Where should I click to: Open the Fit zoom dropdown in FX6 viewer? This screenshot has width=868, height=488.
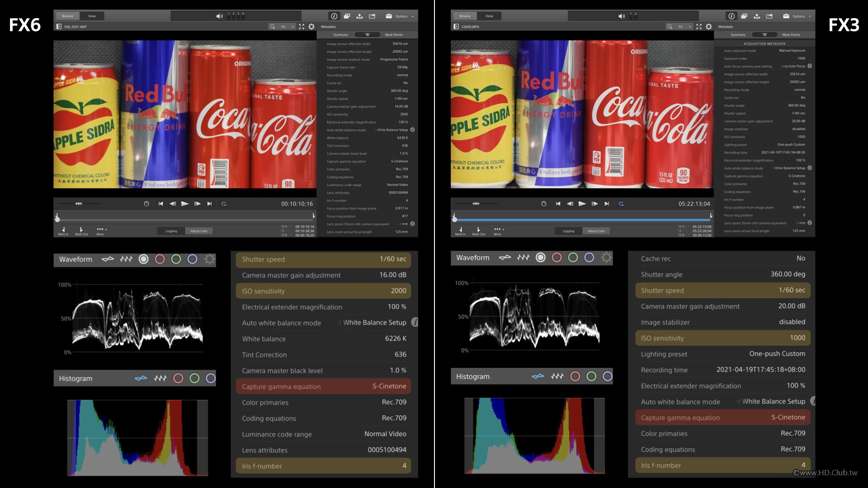[x=287, y=27]
